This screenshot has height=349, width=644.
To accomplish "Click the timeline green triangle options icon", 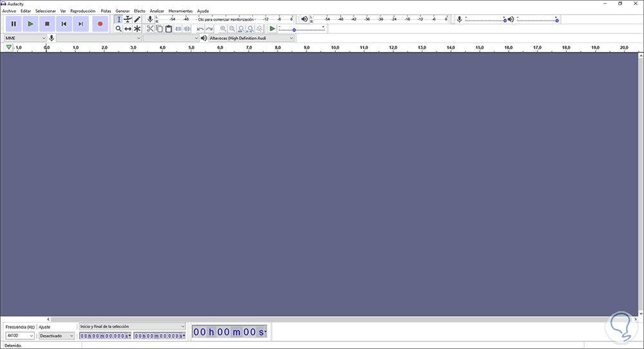I will point(8,48).
